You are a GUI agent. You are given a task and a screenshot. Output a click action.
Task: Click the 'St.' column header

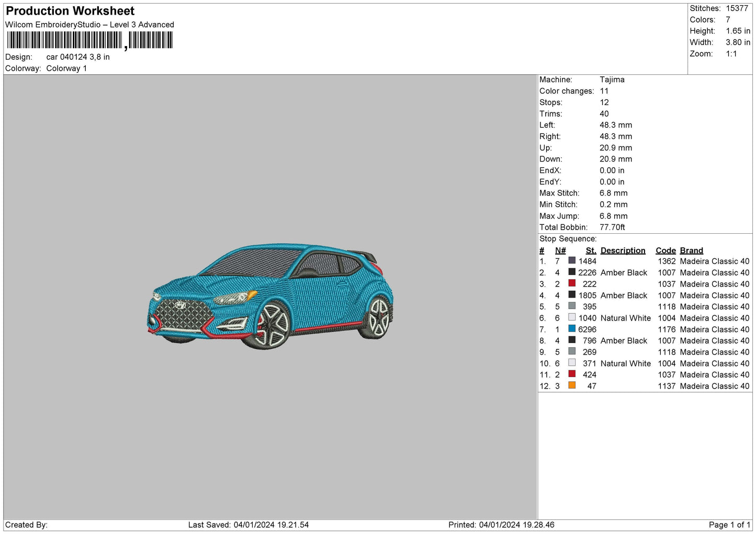click(591, 251)
